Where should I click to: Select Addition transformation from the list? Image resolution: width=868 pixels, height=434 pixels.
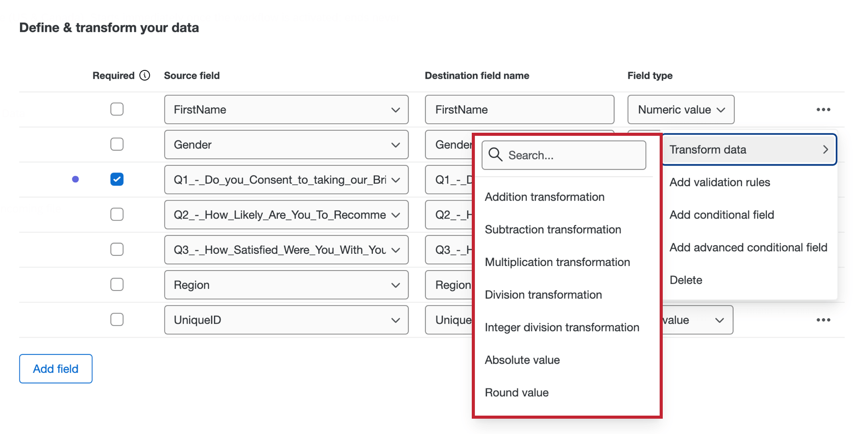click(x=544, y=197)
